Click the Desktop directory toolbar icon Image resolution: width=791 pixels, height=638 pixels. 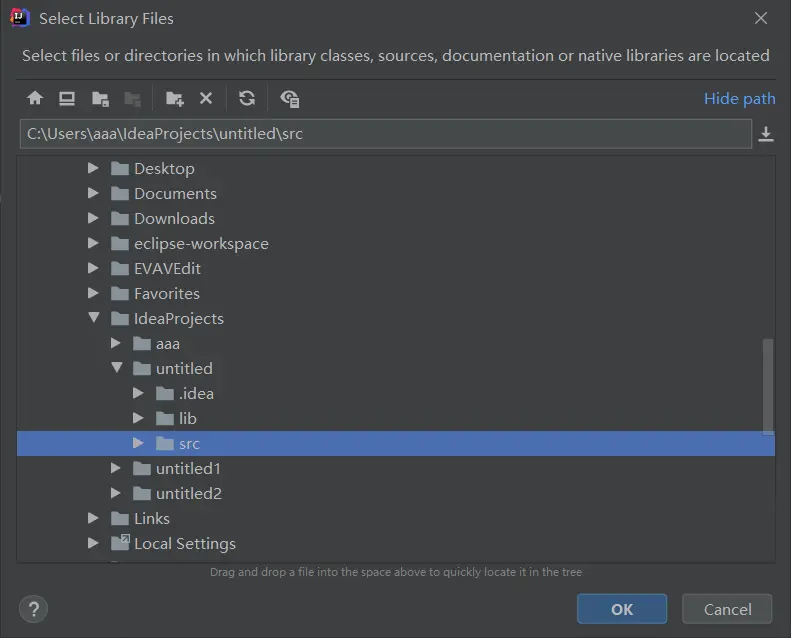point(67,98)
